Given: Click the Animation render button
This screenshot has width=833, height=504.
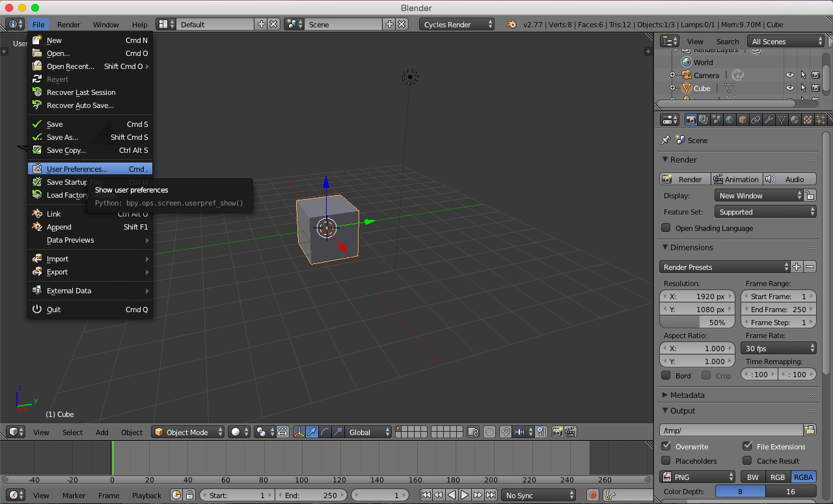Looking at the screenshot, I should coord(737,179).
